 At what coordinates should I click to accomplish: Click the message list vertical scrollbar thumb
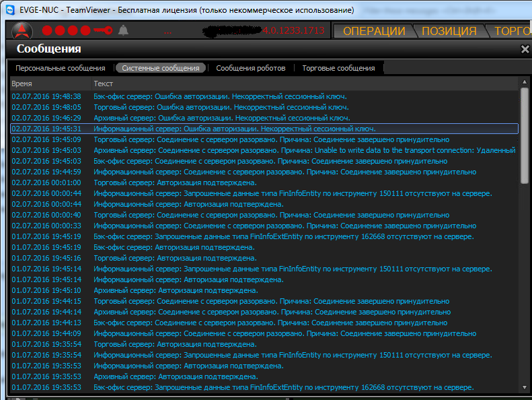pos(525,135)
